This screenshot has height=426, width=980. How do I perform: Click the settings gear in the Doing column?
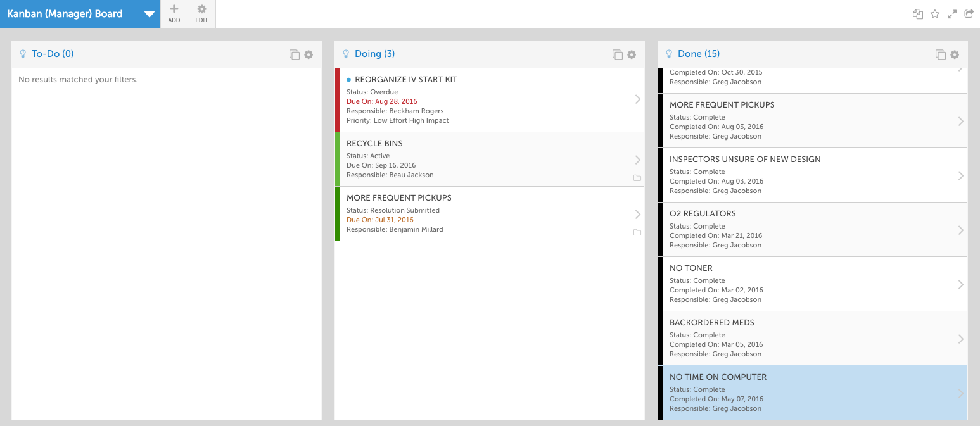click(631, 54)
